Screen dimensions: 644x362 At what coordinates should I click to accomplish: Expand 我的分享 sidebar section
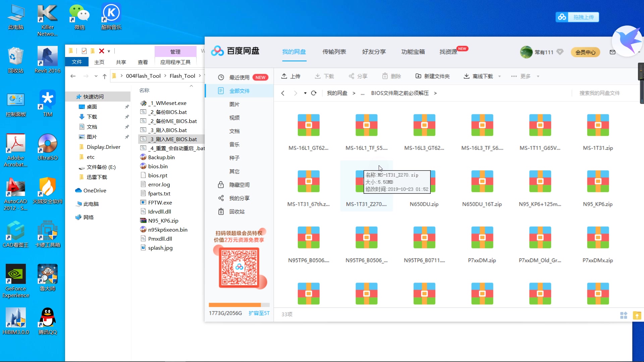(239, 198)
